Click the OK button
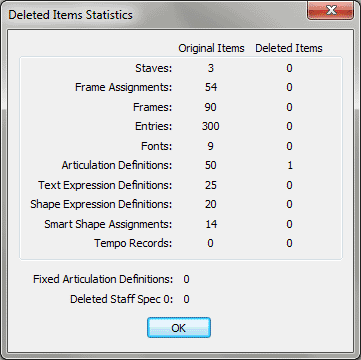Viewport: 361px width, 360px height. [x=179, y=328]
